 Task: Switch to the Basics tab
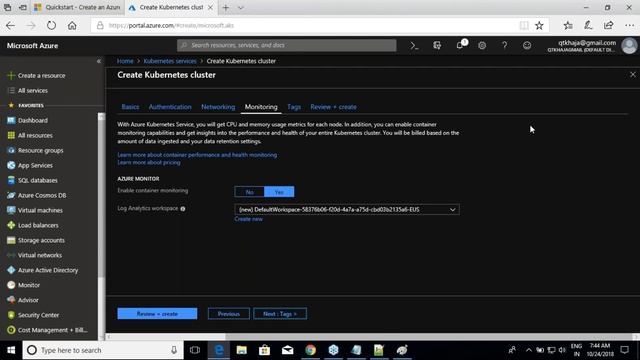coord(130,107)
